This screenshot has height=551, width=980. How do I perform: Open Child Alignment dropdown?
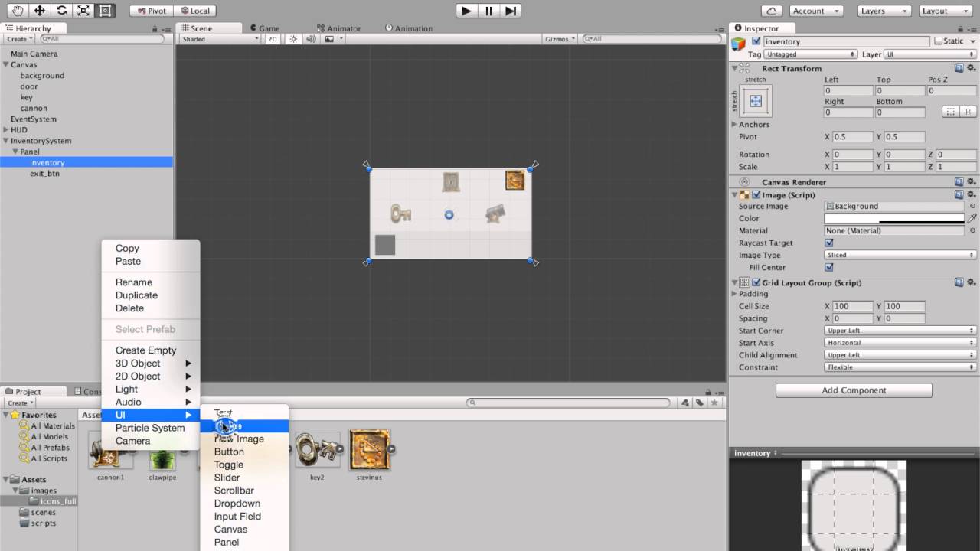900,355
